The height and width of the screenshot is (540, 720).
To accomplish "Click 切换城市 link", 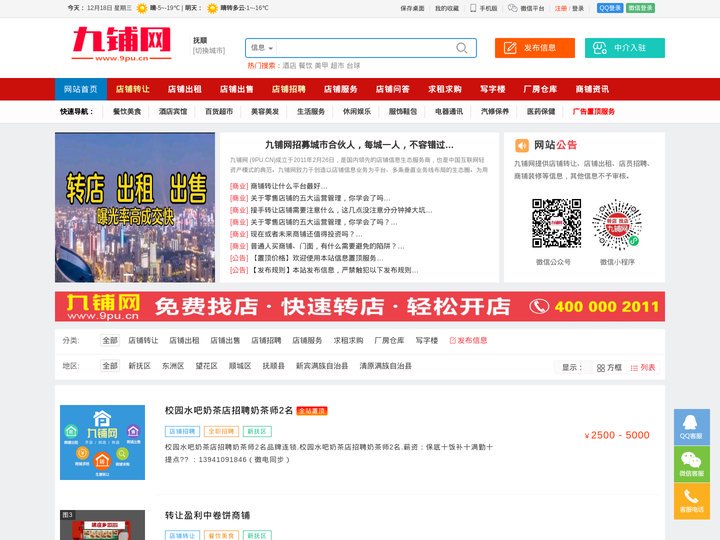I will 209,51.
